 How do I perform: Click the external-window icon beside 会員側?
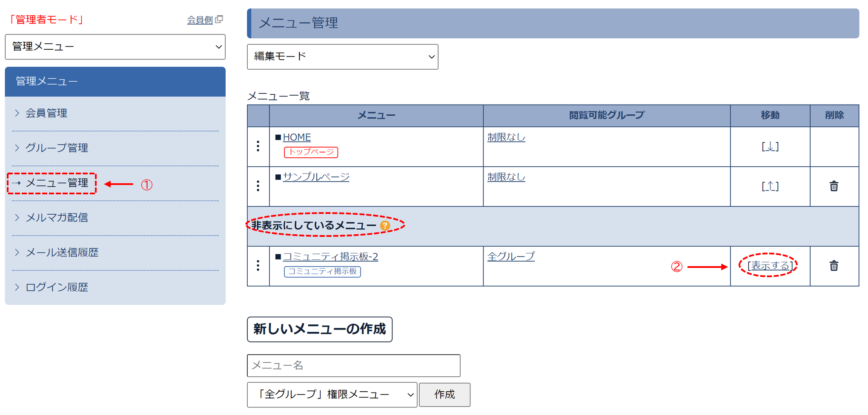219,19
